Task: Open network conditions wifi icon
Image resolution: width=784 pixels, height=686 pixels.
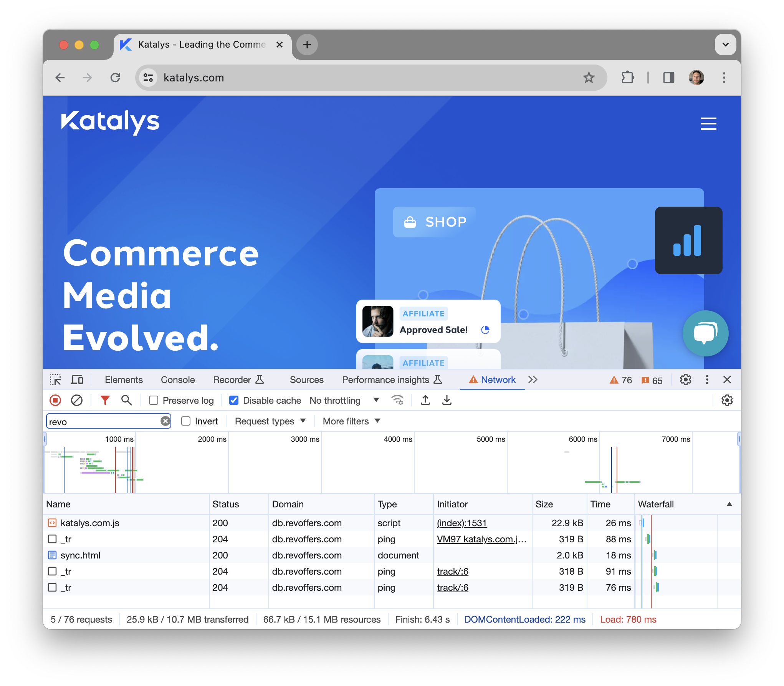Action: click(x=397, y=400)
